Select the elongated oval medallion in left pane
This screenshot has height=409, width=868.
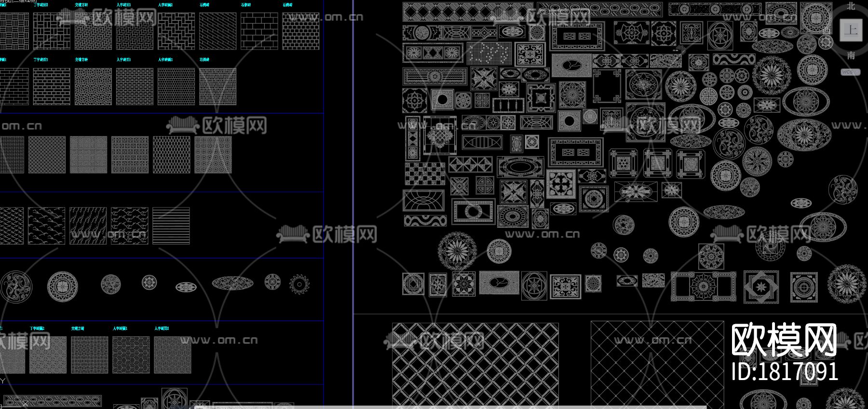(x=232, y=283)
